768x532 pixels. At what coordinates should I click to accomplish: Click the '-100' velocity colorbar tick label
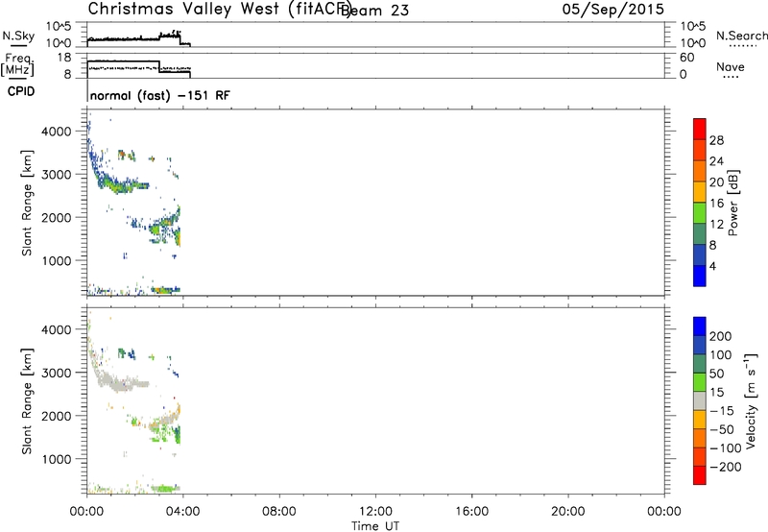tap(726, 448)
